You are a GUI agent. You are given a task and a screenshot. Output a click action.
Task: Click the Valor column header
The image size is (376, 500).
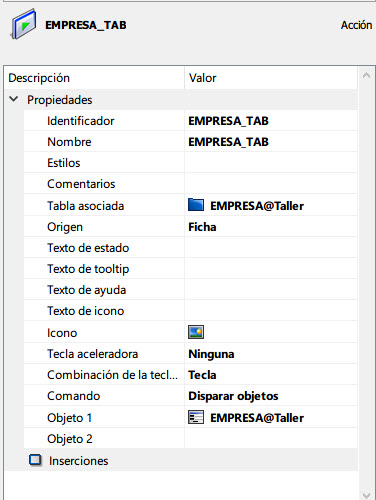click(x=271, y=78)
